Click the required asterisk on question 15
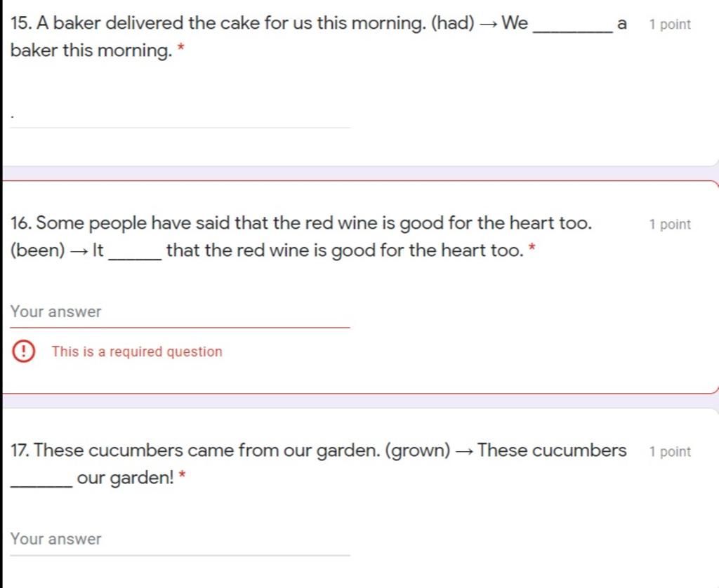719x588 pixels. (x=181, y=49)
